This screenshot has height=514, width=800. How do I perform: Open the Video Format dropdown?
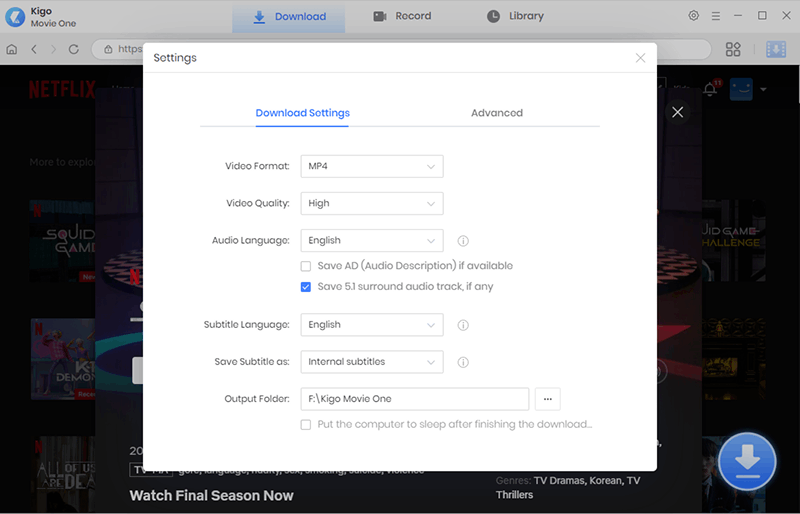(x=372, y=166)
